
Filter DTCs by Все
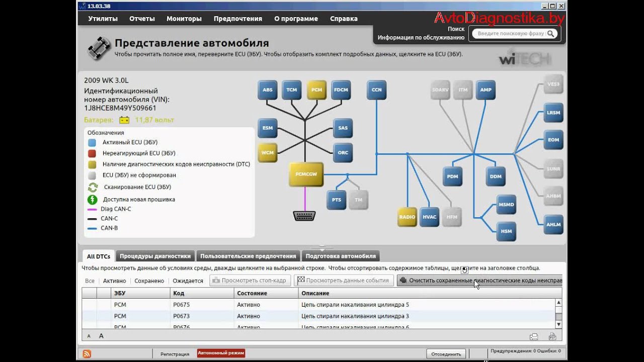point(90,281)
